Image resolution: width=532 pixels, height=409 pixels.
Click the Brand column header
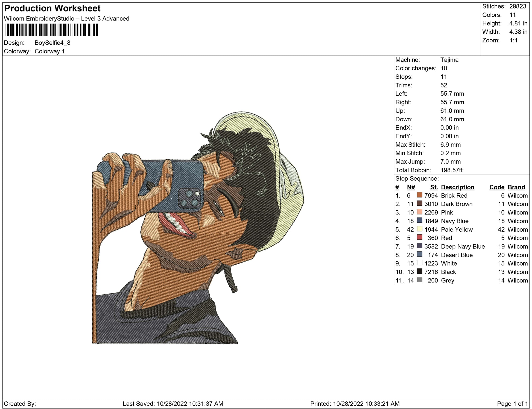tap(516, 187)
